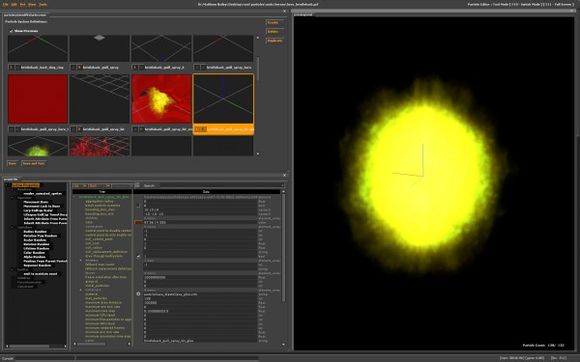Close the properties panel

pos(284,175)
